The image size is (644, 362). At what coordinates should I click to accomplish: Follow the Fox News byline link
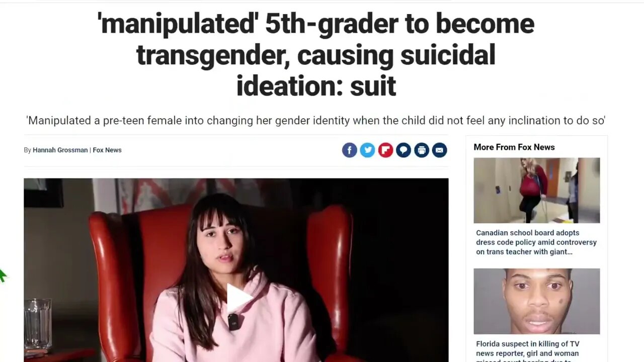(107, 150)
